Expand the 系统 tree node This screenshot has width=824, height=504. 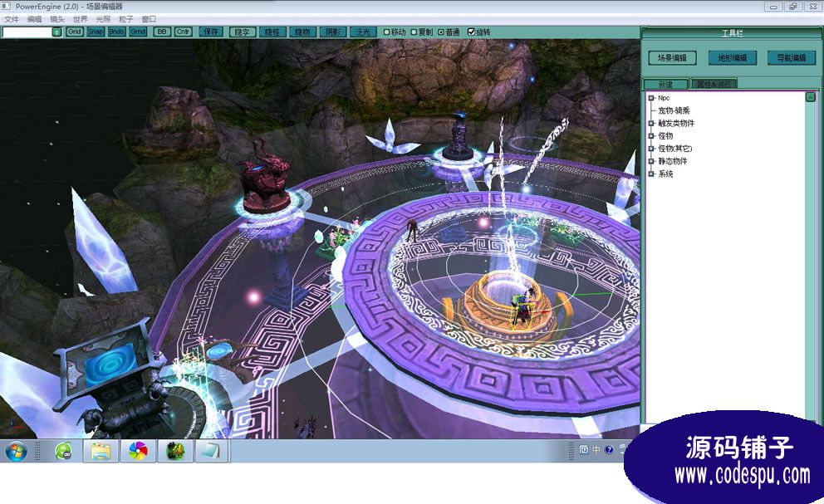(x=651, y=174)
